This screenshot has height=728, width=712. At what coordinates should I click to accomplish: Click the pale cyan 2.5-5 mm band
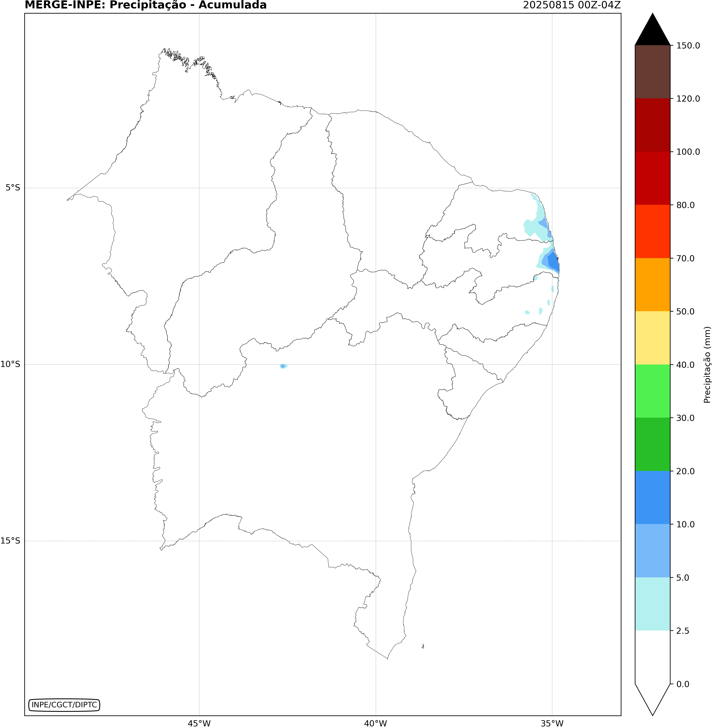(652, 604)
